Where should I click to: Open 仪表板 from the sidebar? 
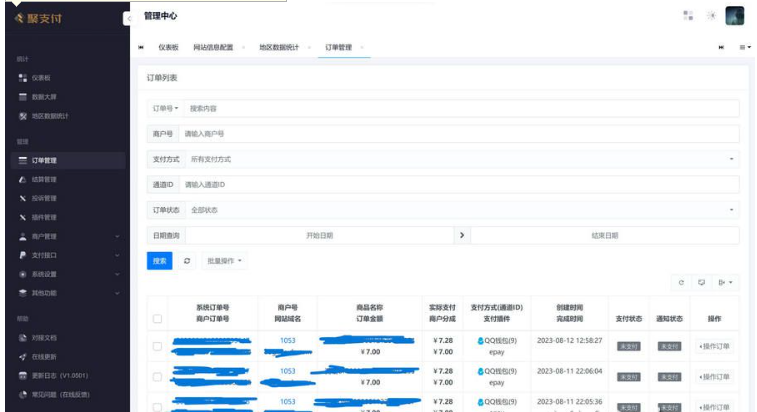40,77
